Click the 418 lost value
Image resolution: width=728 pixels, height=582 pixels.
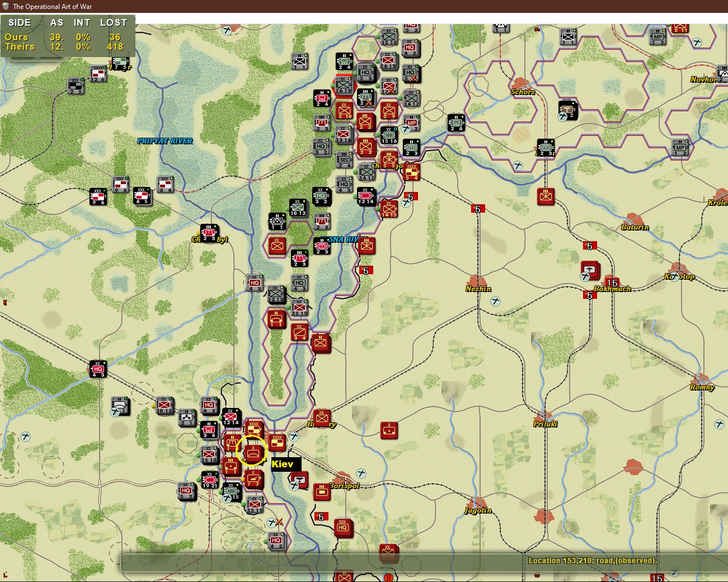click(115, 47)
